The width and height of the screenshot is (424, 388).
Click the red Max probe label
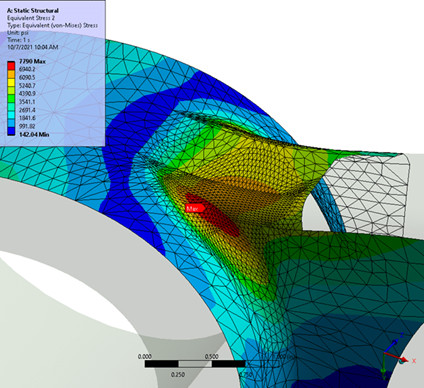tap(195, 208)
